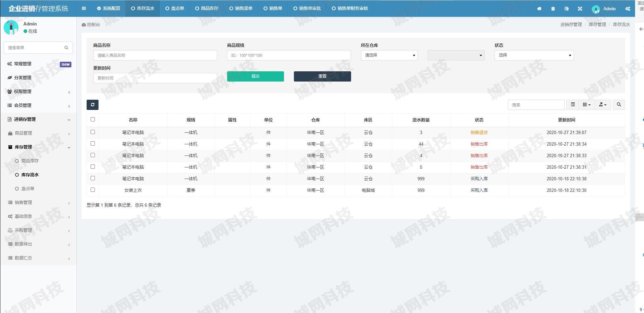The image size is (644, 313).
Task: Toggle fullscreen with the expand icon
Action: point(580,9)
